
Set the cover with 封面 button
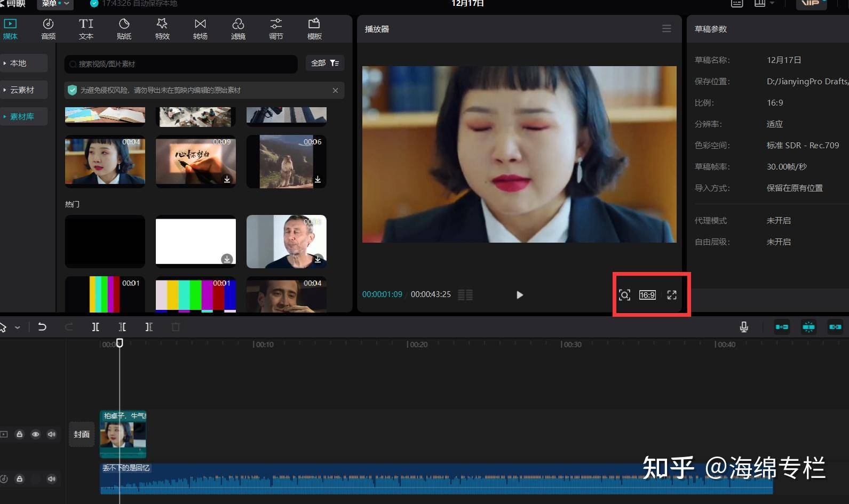pos(82,434)
